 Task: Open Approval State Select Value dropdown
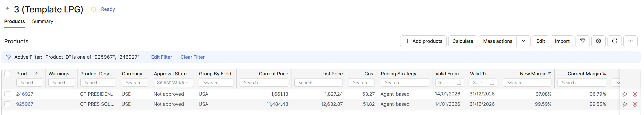coord(173,82)
